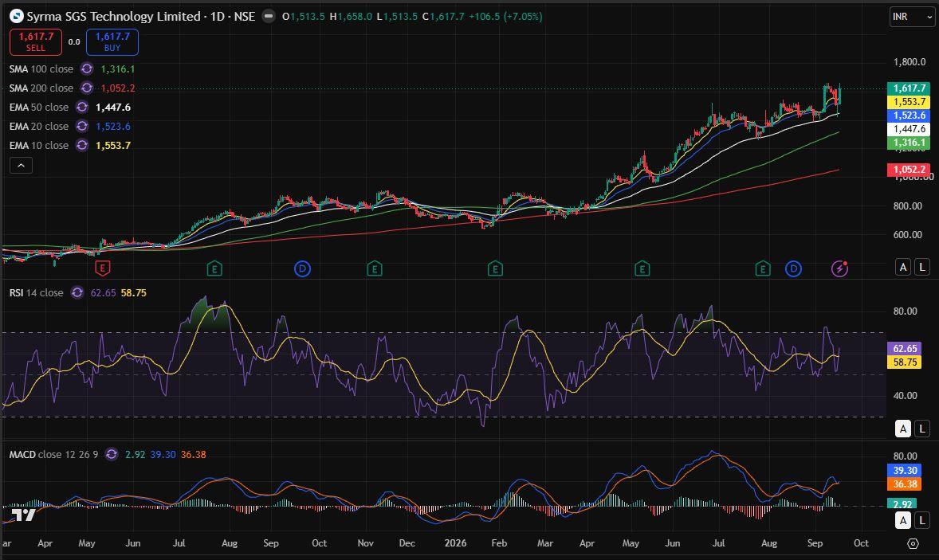Open the earnings marker near February 2026
Image resolution: width=939 pixels, height=560 pixels.
pyautogui.click(x=495, y=268)
